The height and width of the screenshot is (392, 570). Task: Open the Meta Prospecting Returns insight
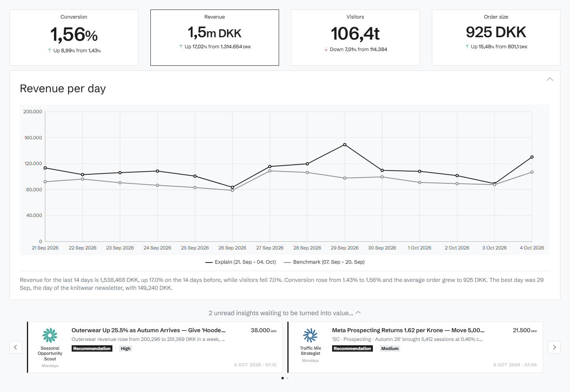[415, 347]
